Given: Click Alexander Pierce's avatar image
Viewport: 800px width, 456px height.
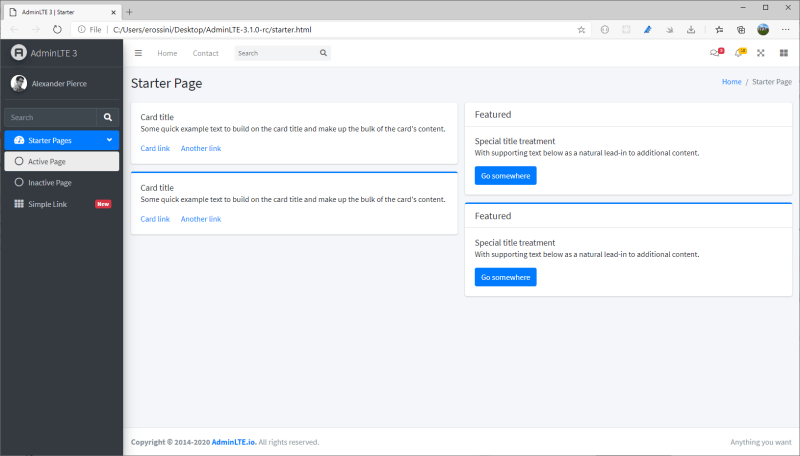Looking at the screenshot, I should [19, 83].
